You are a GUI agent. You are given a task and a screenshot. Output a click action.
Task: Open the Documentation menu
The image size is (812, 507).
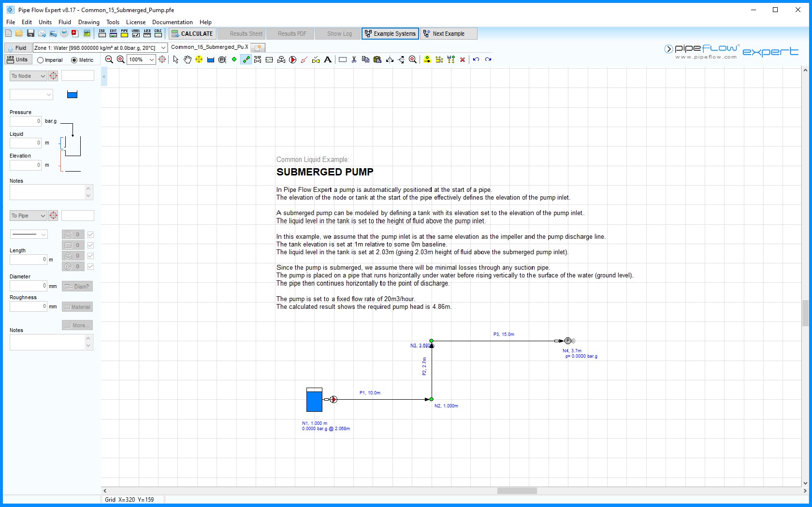[x=173, y=22]
